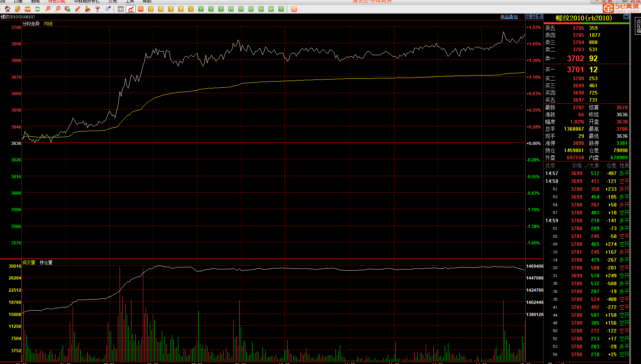Screen dimensions: 641x364
Task: Select the 分时走势 chart label
Action: (x=31, y=24)
